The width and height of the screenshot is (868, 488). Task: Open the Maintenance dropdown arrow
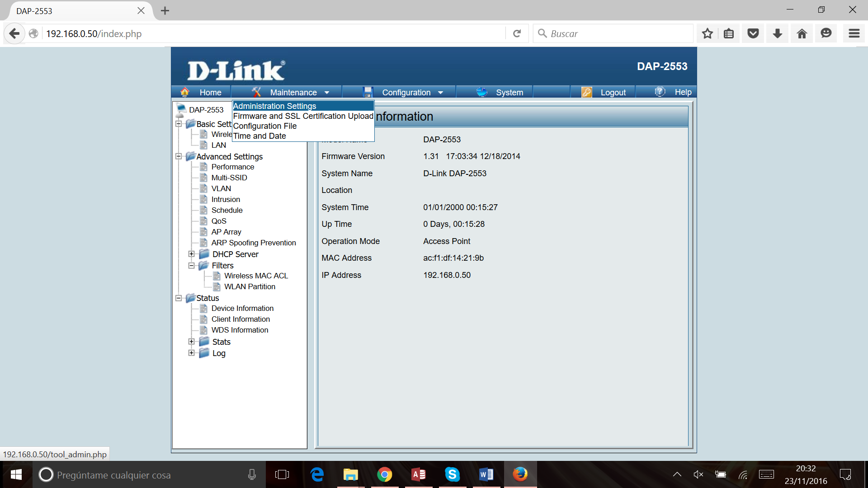[x=327, y=93]
